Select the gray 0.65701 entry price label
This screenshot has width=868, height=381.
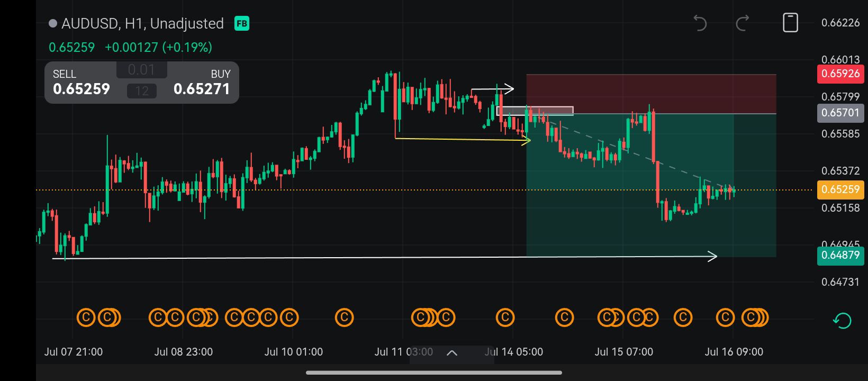840,113
